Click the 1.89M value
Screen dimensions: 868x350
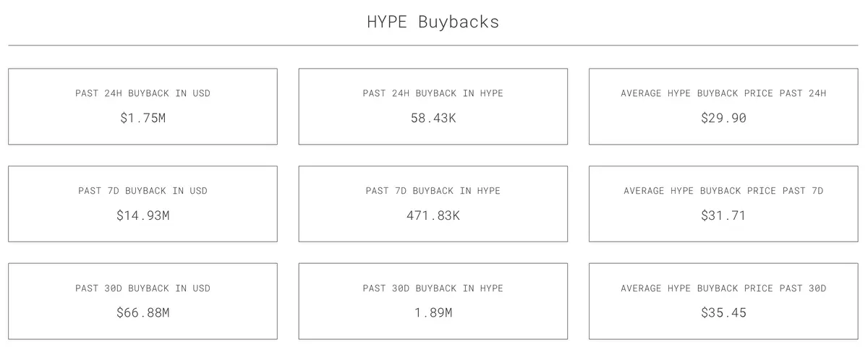[x=433, y=313]
